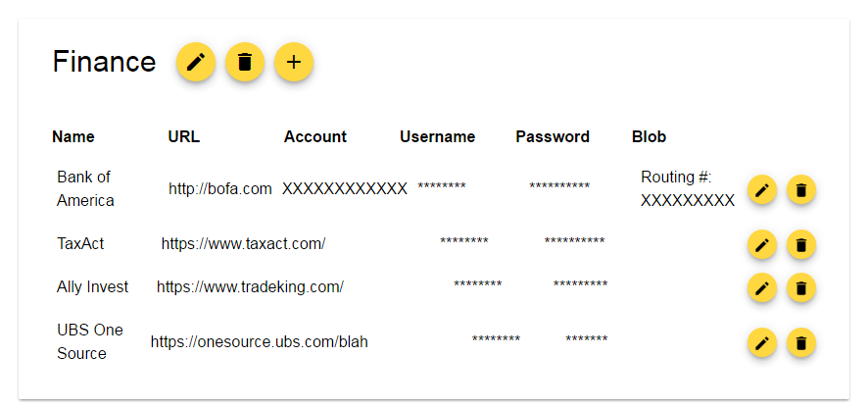Edit the UBS One Source entry
This screenshot has height=409, width=868.
click(762, 343)
